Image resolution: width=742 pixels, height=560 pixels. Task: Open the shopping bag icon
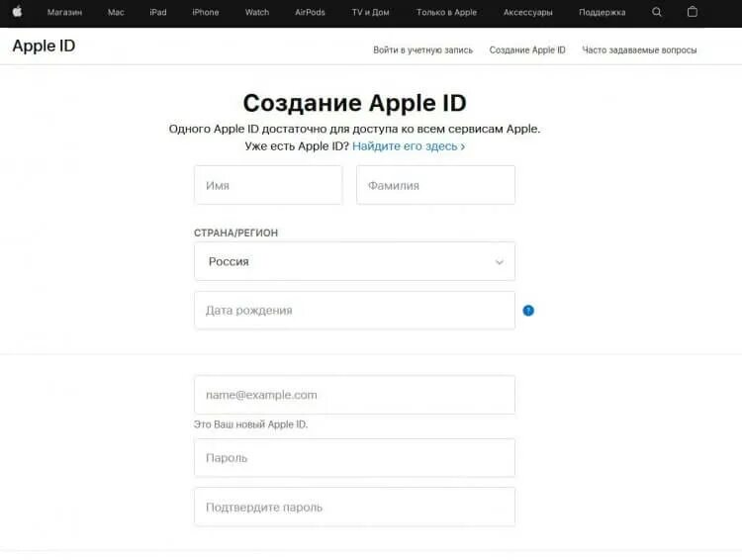coord(692,12)
